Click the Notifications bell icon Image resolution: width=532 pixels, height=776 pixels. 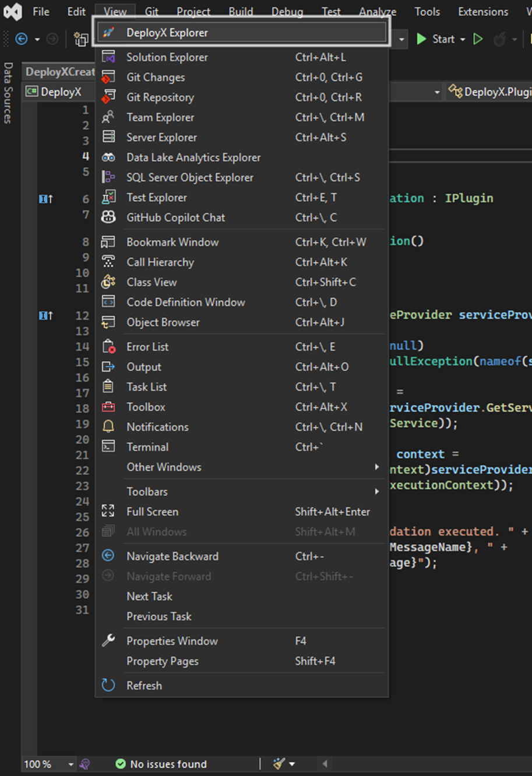point(108,427)
